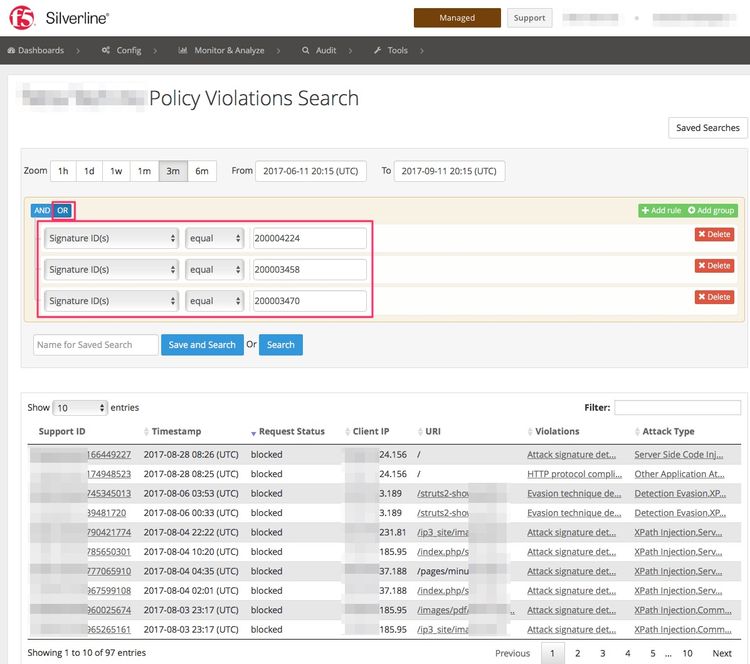Select the OR condition toggle

(63, 210)
